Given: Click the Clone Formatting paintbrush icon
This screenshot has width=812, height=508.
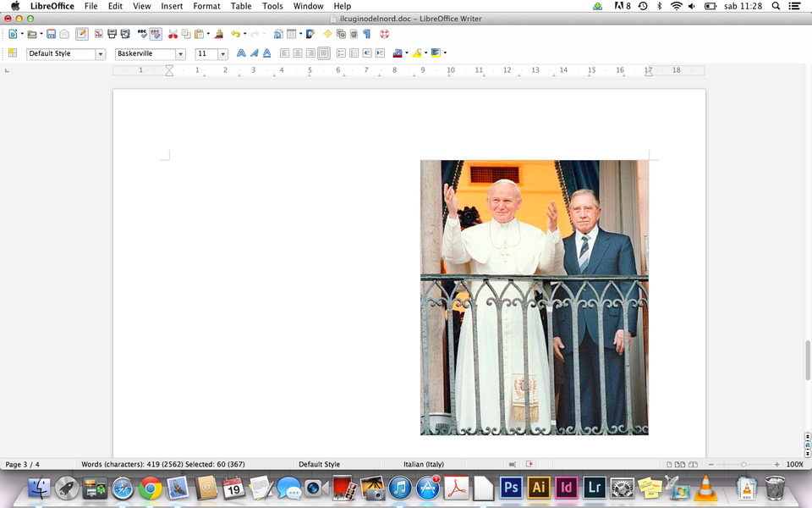Looking at the screenshot, I should [x=219, y=34].
